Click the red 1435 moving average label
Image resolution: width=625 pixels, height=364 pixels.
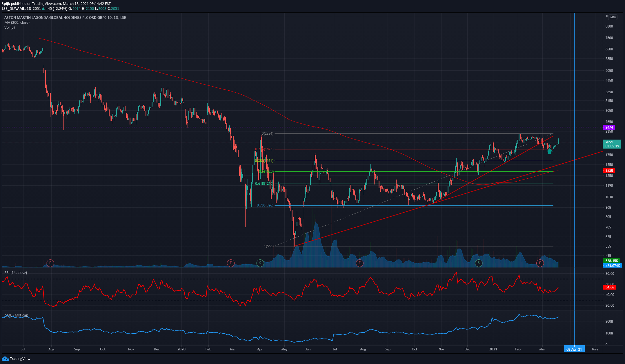click(x=609, y=171)
